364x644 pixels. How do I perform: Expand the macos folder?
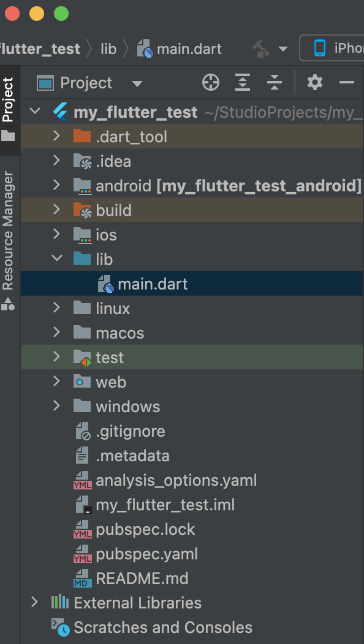pyautogui.click(x=56, y=332)
